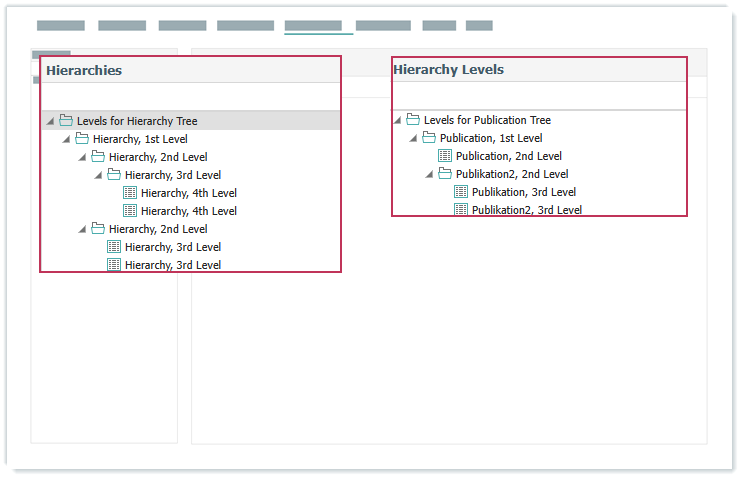The image size is (742, 479).
Task: Click the folder icon next to Hierarchy, 3rd Level
Action: 114,175
